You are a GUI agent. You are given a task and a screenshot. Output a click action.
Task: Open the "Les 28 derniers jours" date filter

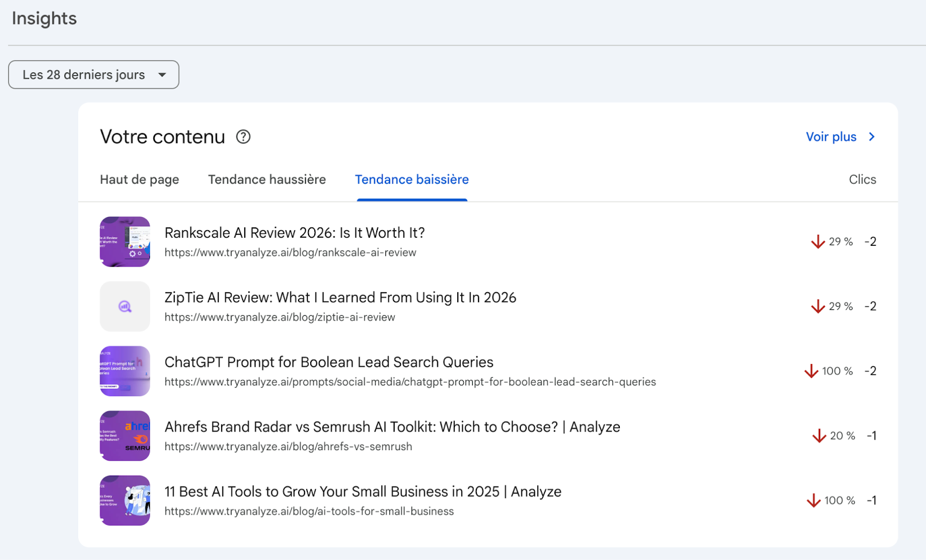(x=93, y=75)
